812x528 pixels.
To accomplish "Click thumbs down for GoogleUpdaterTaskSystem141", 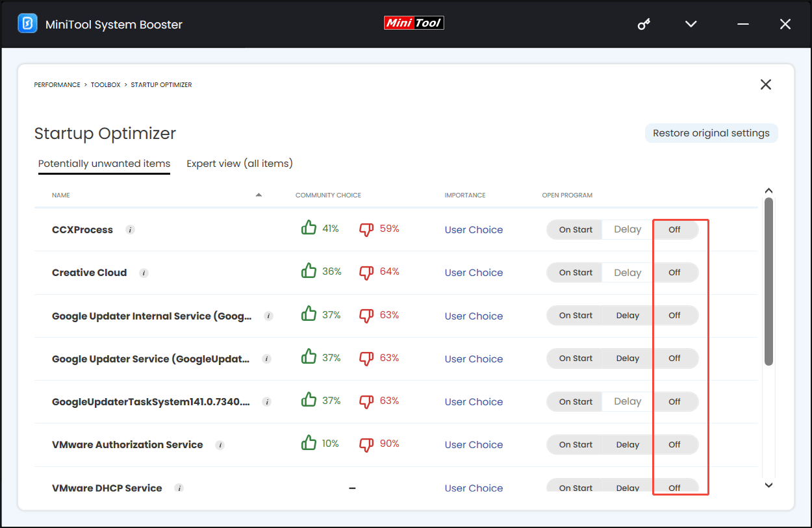I will pos(367,401).
